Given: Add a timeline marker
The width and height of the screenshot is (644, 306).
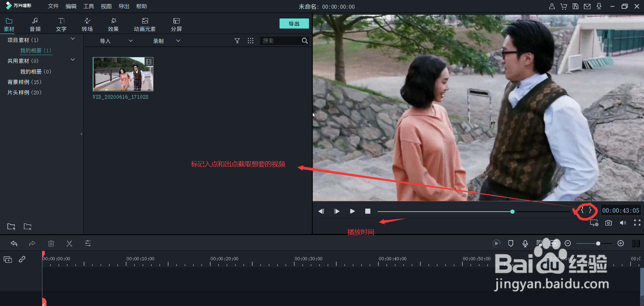Looking at the screenshot, I should pyautogui.click(x=511, y=243).
